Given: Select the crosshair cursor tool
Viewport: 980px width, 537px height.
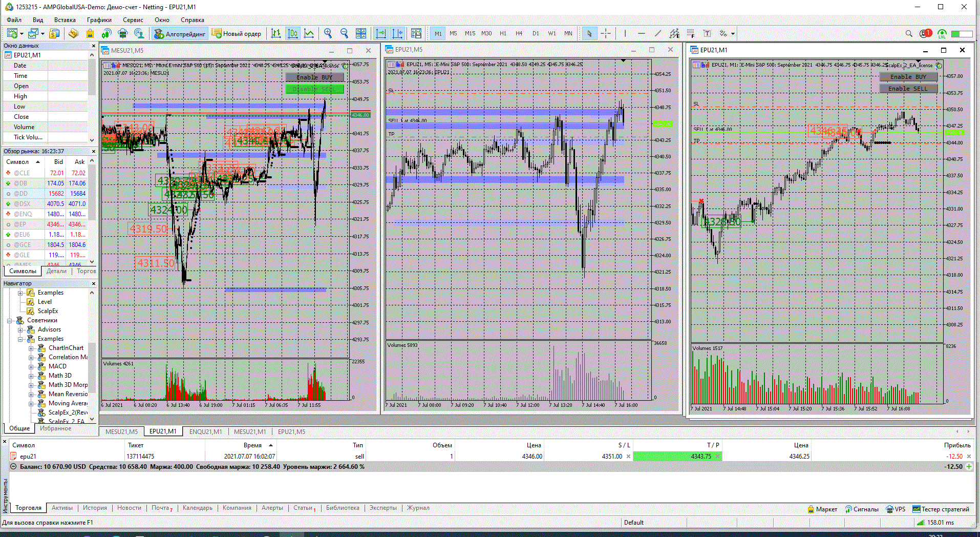Looking at the screenshot, I should (606, 34).
